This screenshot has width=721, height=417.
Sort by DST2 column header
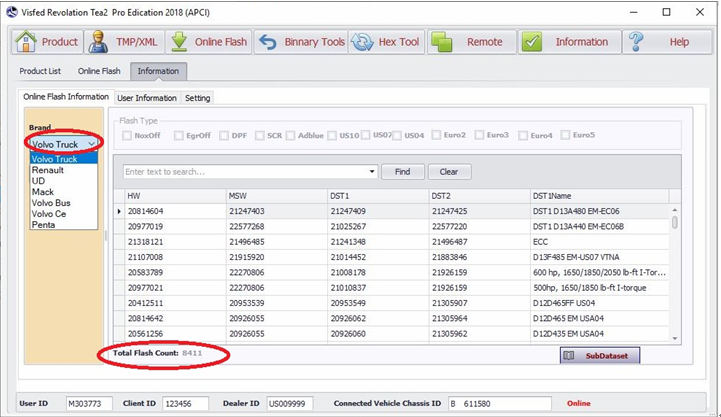[x=480, y=196]
